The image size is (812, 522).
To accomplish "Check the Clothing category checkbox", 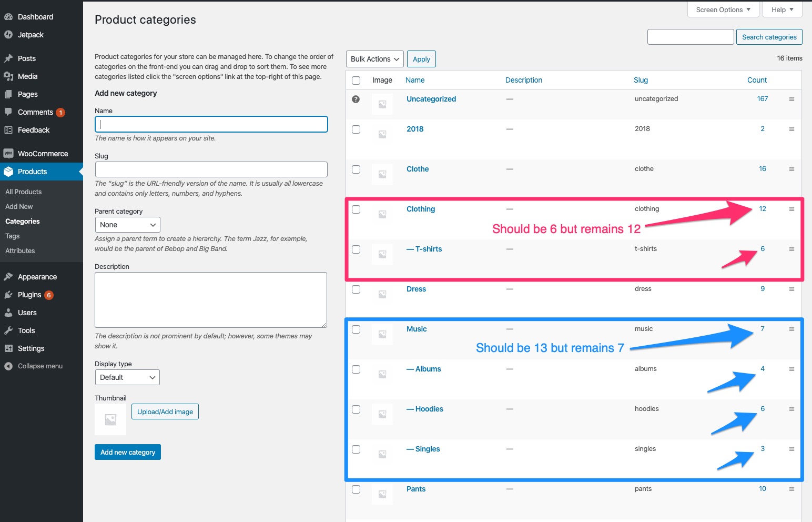I will pos(356,209).
